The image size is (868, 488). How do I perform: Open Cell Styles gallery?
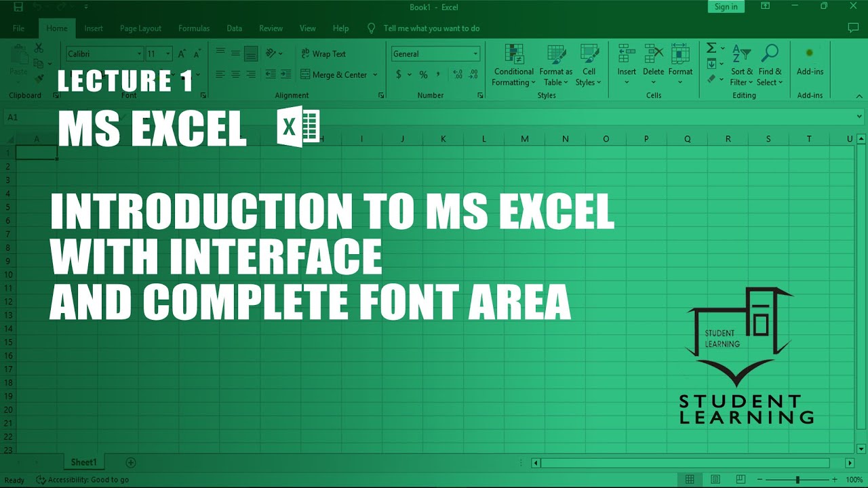tap(589, 66)
